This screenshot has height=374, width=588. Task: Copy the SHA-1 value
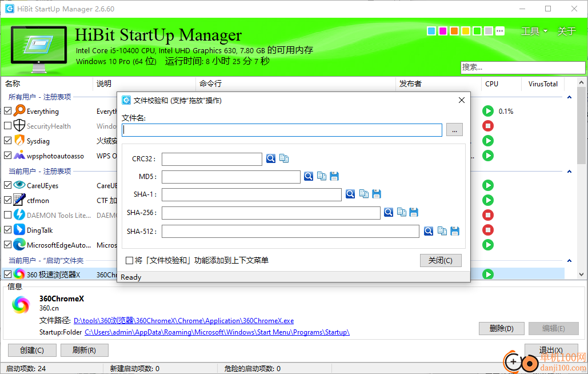(364, 194)
